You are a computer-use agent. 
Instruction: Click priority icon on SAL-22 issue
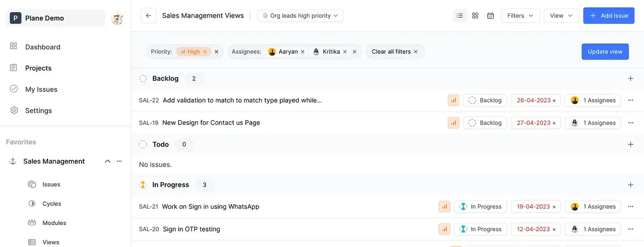pos(453,100)
